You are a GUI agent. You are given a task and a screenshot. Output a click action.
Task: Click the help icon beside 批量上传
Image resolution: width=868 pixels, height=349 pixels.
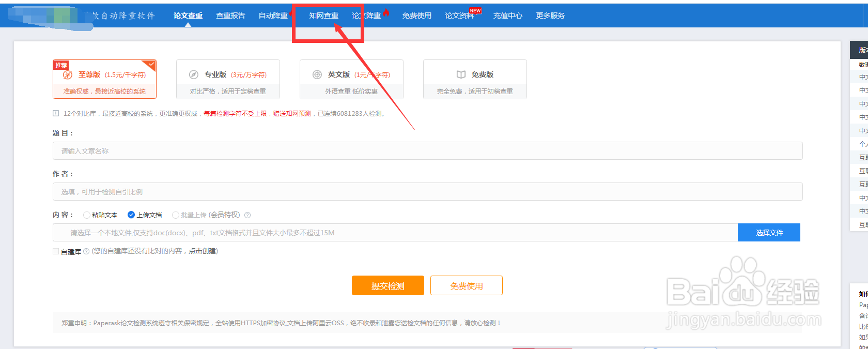tap(247, 215)
